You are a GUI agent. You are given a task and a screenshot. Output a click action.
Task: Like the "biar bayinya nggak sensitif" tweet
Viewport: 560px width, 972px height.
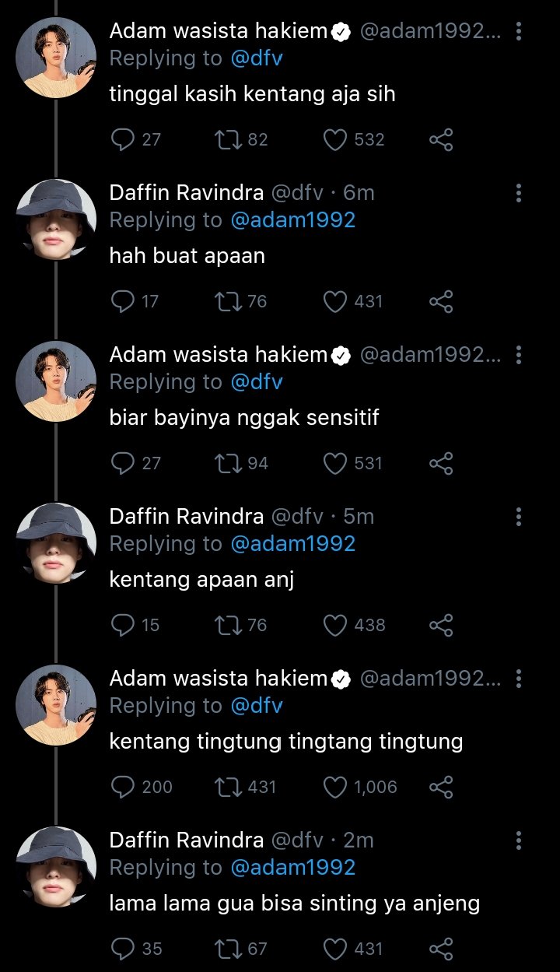334,463
